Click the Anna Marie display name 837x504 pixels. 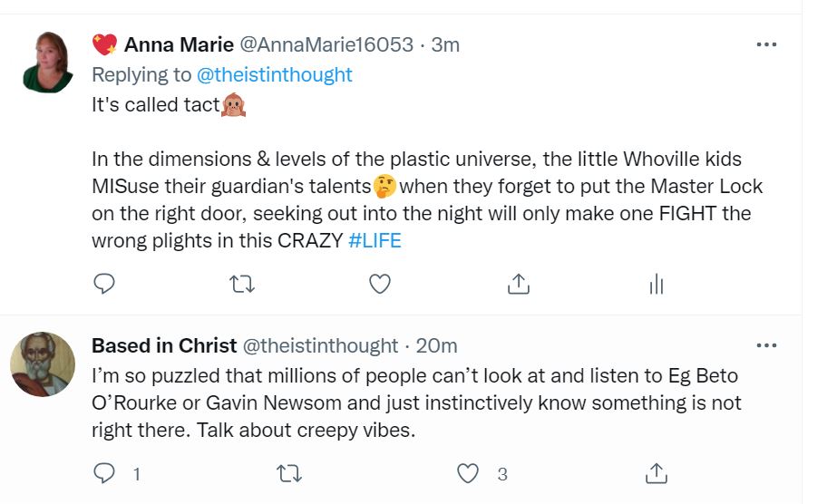(x=177, y=44)
